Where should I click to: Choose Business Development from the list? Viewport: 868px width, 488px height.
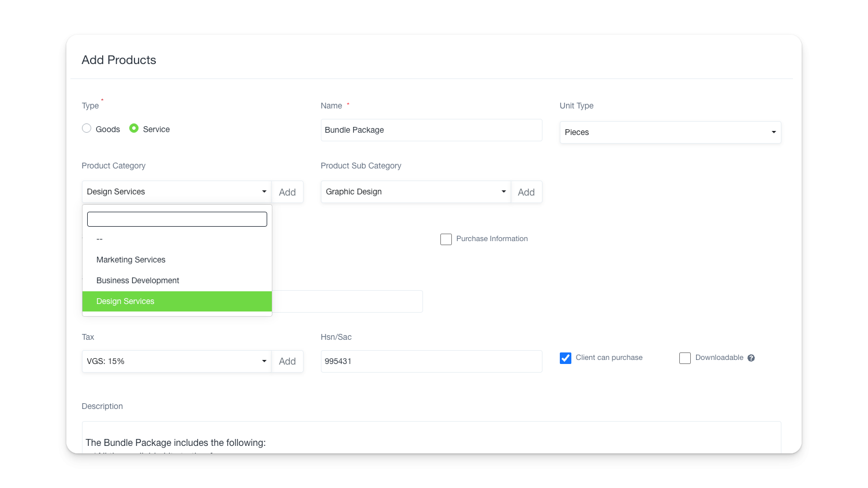point(138,280)
